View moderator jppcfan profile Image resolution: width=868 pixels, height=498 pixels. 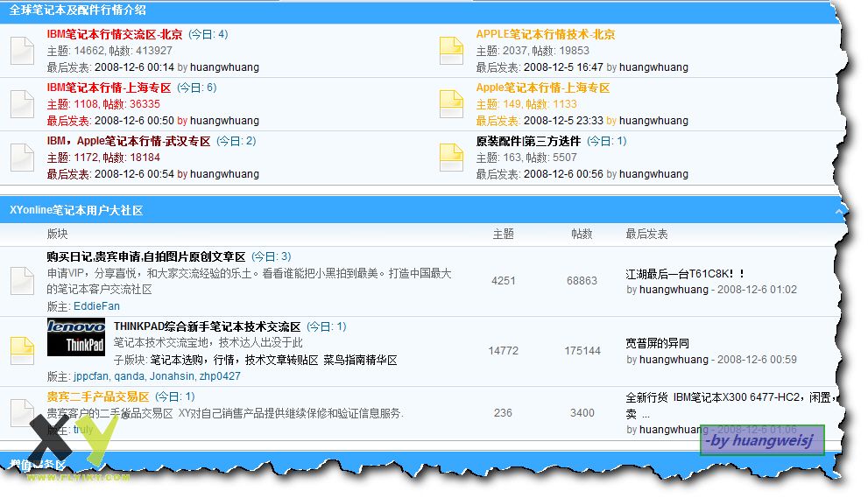tap(91, 376)
